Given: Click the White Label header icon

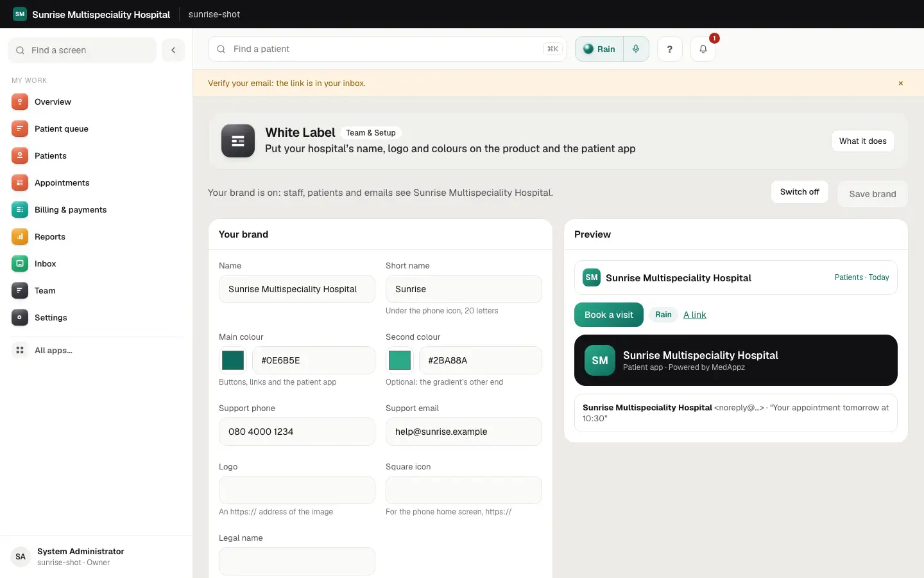Looking at the screenshot, I should (238, 141).
